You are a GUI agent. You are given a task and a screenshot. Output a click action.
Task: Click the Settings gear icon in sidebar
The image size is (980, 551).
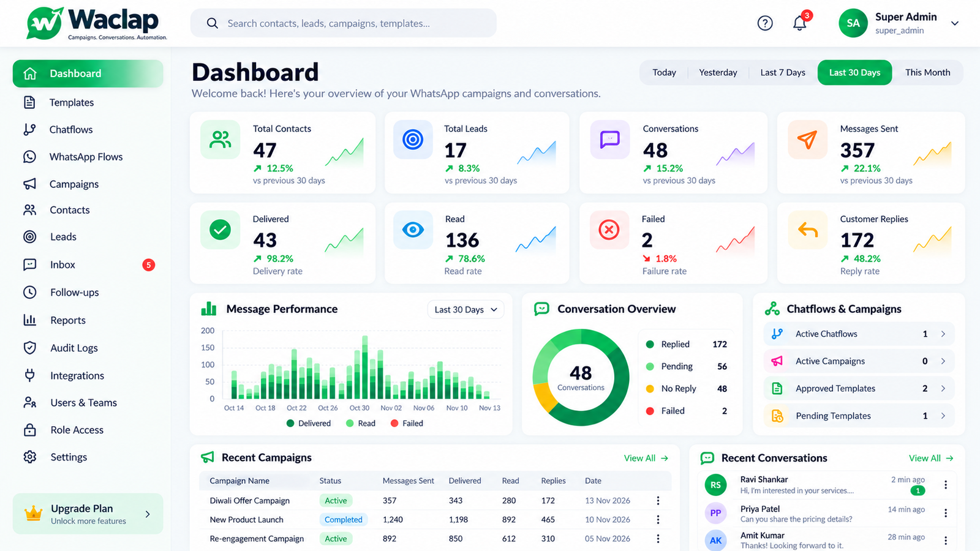click(29, 457)
